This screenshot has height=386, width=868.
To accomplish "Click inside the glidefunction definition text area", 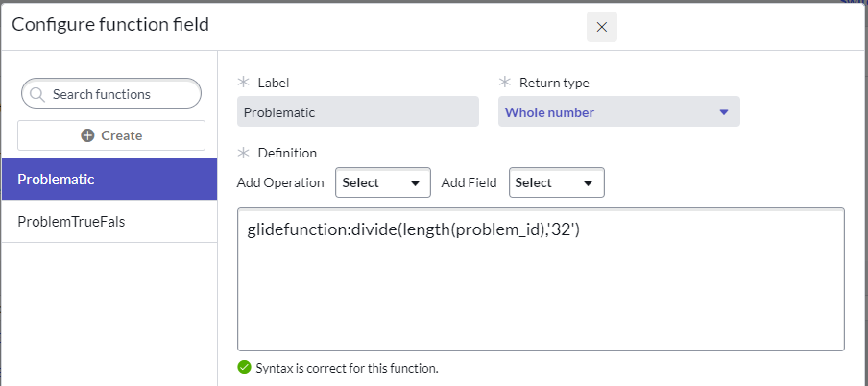I will [x=541, y=288].
